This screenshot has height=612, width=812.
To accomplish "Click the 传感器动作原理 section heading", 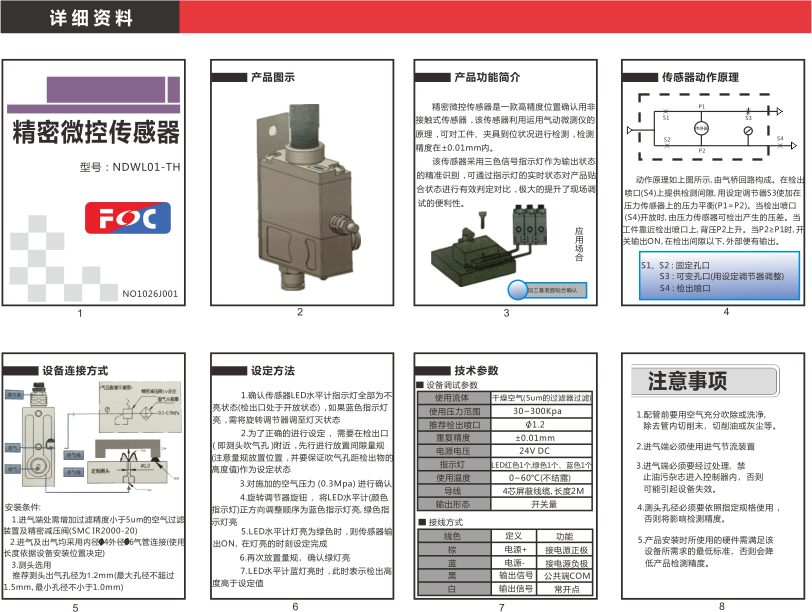I will point(700,76).
